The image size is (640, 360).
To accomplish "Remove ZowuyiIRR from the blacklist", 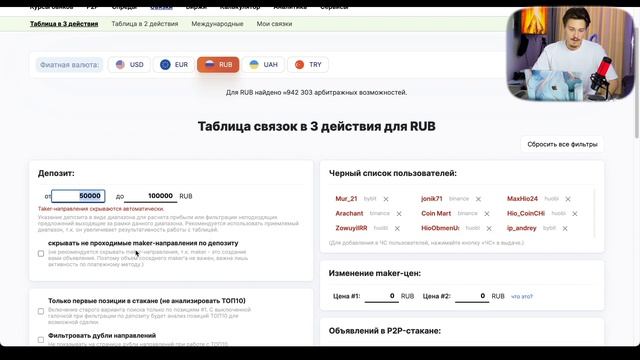I will pos(397,229).
